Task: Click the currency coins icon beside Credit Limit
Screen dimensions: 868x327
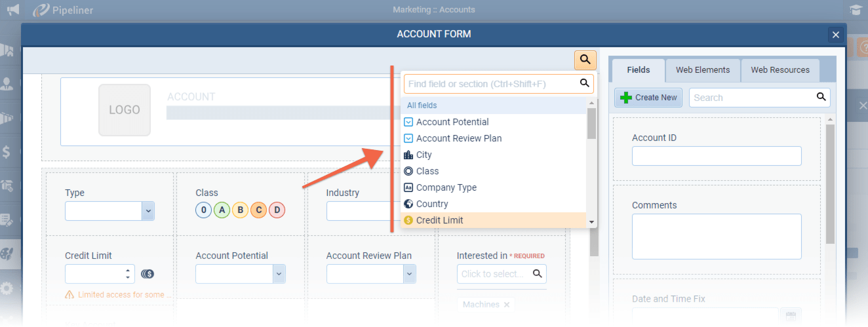Action: click(x=148, y=274)
